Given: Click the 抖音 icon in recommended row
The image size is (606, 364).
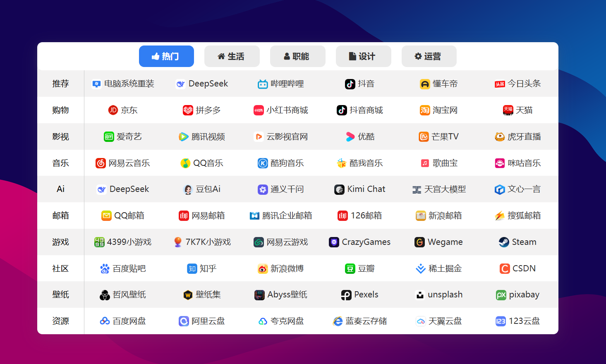Looking at the screenshot, I should click(350, 84).
